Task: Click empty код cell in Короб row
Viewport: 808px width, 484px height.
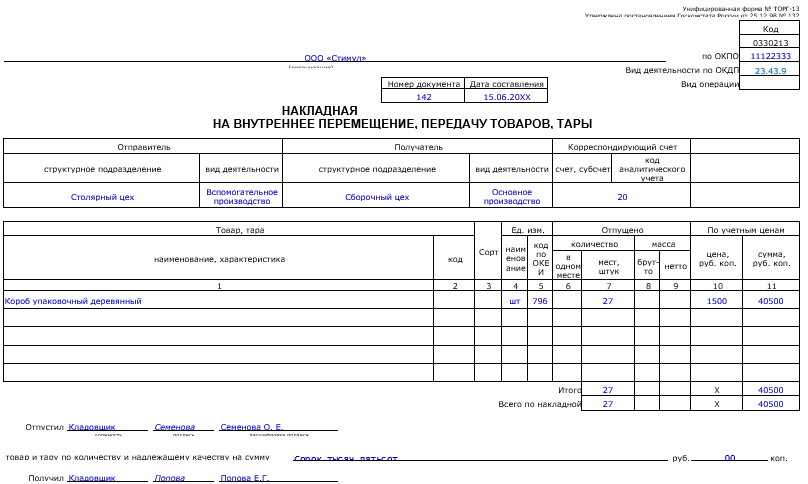Action: 454,300
